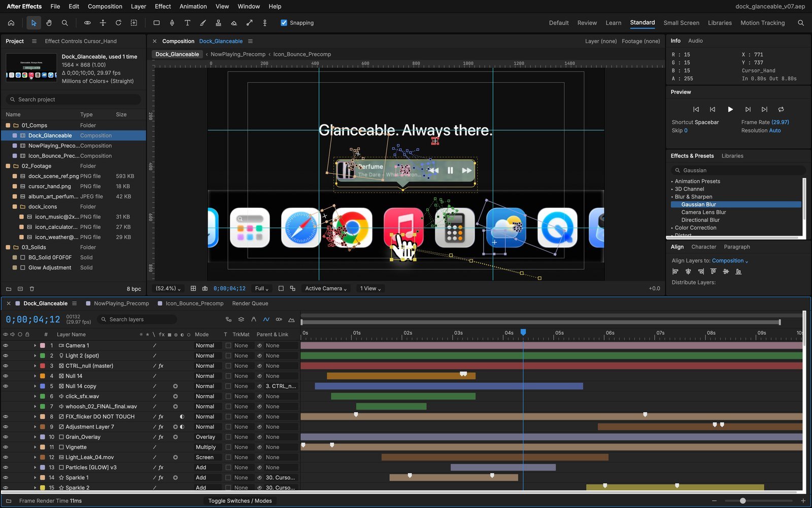
Task: Hide the CTRL_null (master) layer
Action: coord(6,366)
